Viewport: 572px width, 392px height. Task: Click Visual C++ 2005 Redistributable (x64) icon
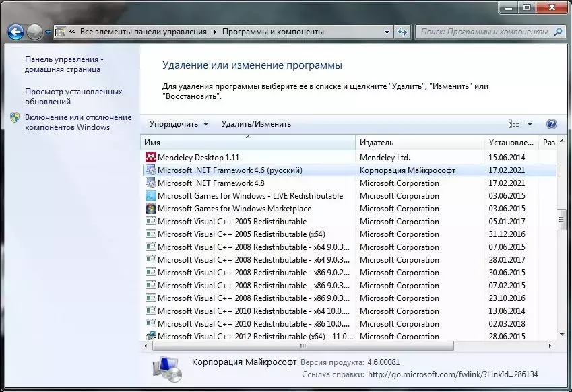tap(151, 234)
